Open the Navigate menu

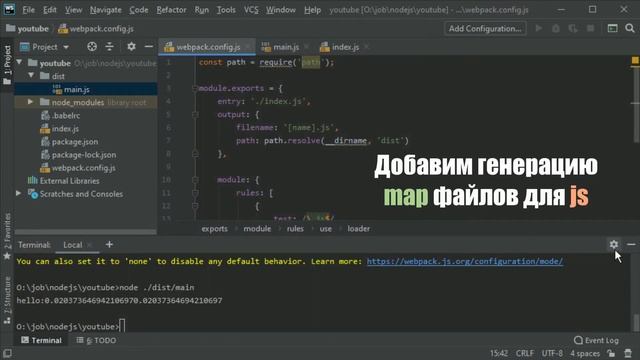105,9
